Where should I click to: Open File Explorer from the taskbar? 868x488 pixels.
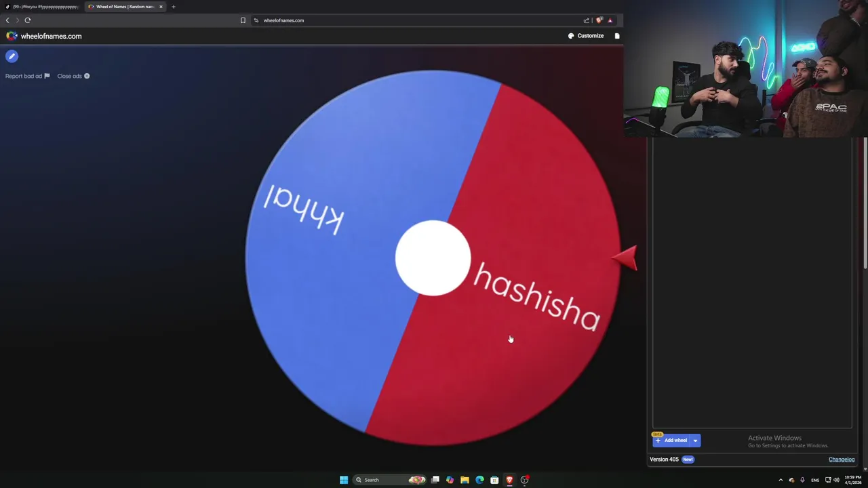(x=465, y=480)
